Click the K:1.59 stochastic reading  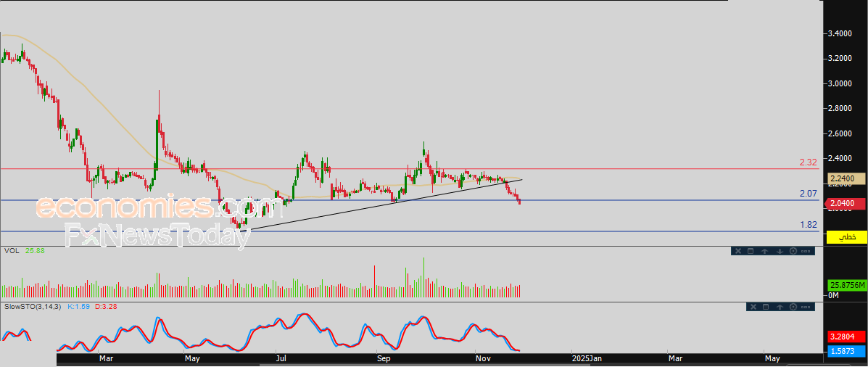coord(79,306)
